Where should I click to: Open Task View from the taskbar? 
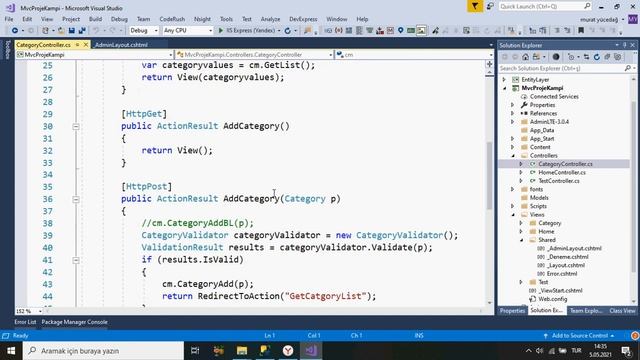[195, 351]
